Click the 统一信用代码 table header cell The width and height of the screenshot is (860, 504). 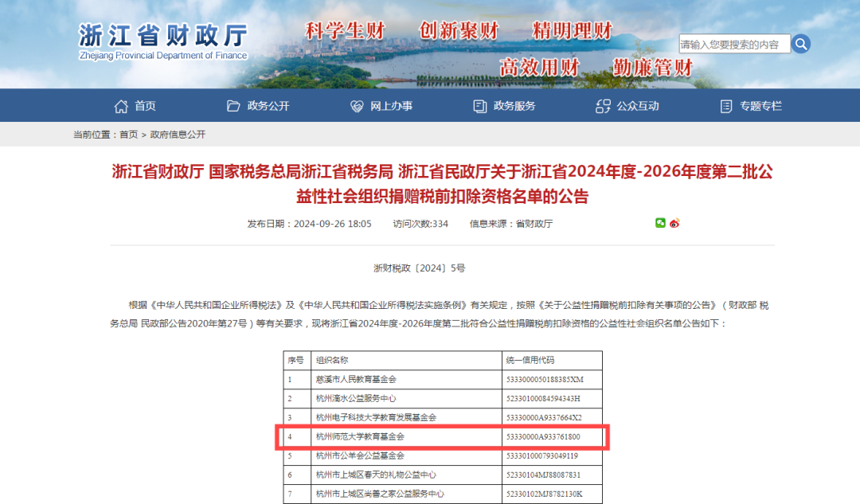point(553,361)
